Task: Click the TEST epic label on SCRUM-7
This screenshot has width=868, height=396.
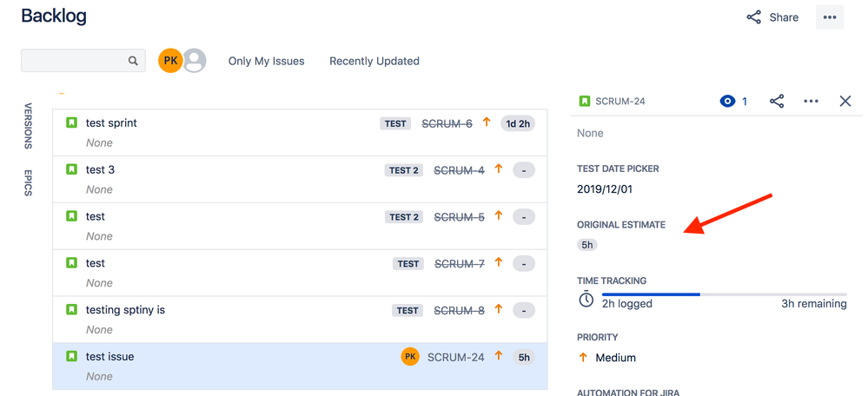Action: click(408, 264)
